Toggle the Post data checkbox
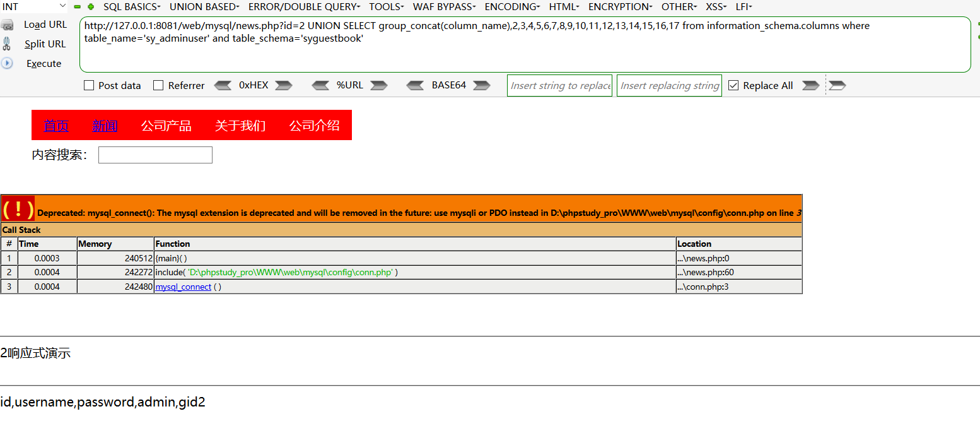Screen dimensions: 980x433 [89, 85]
